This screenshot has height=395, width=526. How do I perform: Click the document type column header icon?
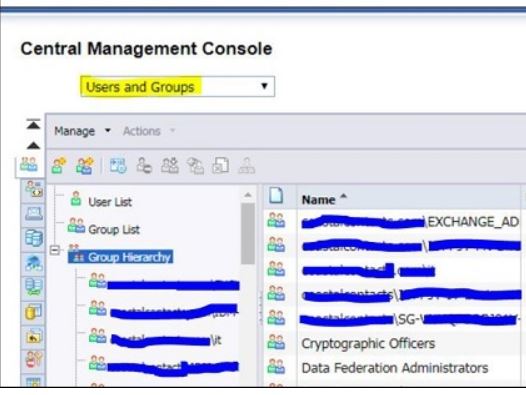click(276, 196)
